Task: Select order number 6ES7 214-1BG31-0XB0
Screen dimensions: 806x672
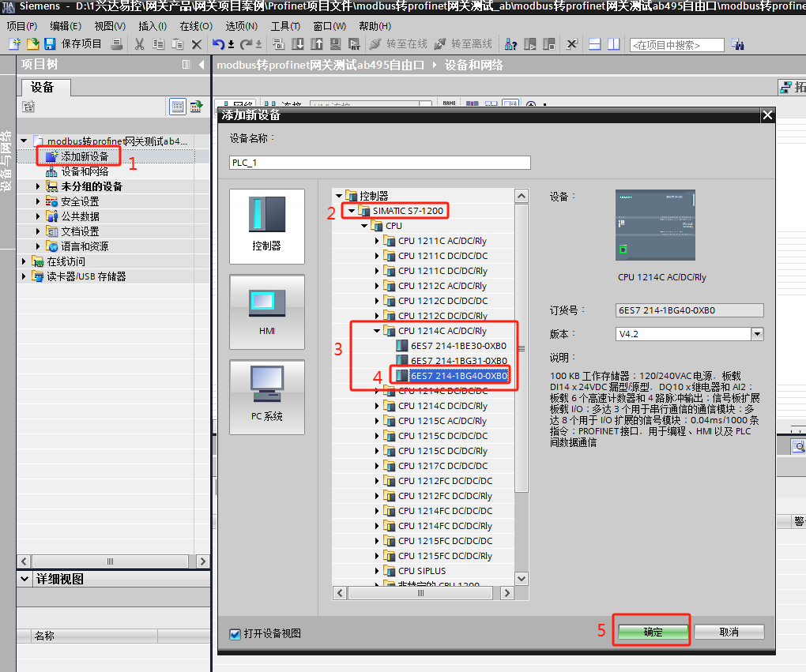Action: [x=458, y=361]
